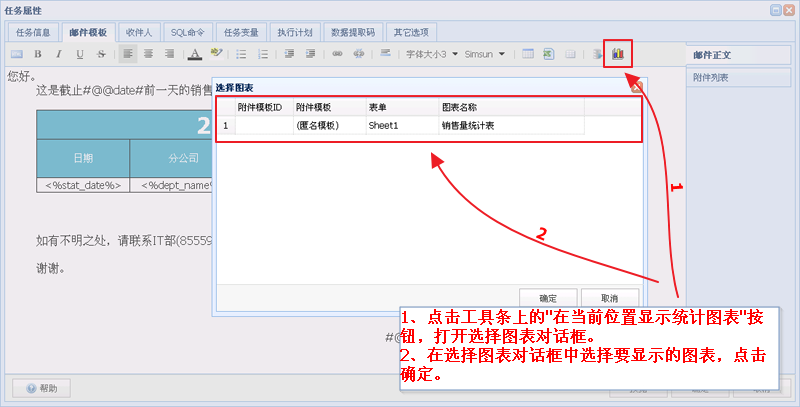
Task: Toggle bold formatting in toolbar
Action: (38, 54)
